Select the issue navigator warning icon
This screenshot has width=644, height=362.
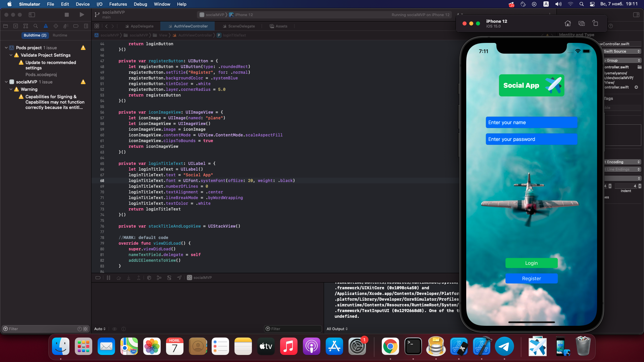tap(46, 26)
